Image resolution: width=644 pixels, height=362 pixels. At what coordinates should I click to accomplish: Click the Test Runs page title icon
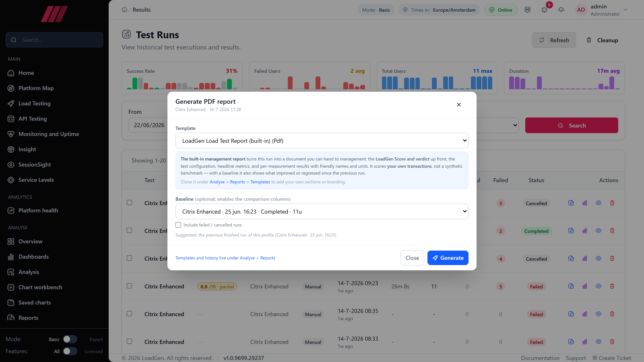click(x=126, y=34)
